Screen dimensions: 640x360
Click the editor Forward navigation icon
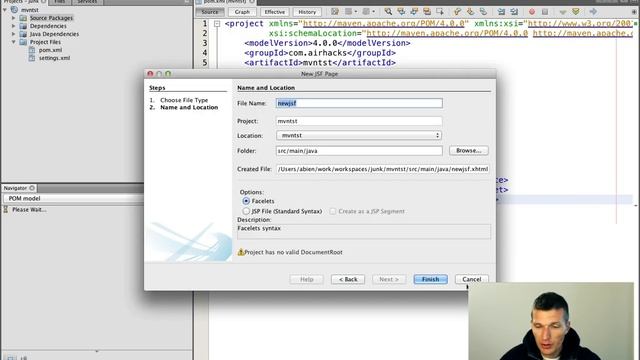click(366, 12)
